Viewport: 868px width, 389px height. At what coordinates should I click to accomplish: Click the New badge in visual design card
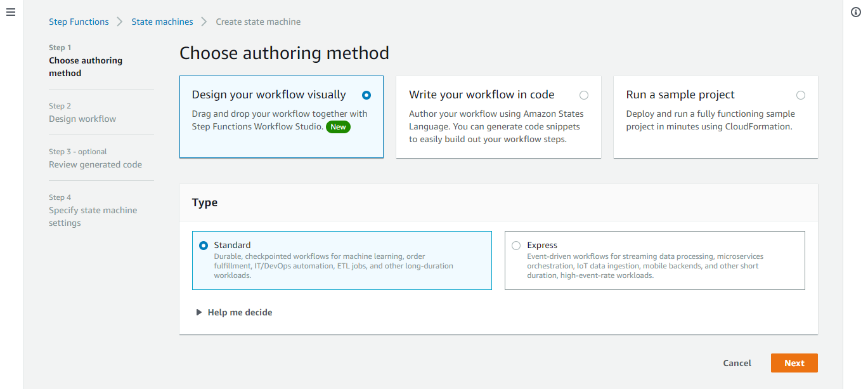coord(339,127)
